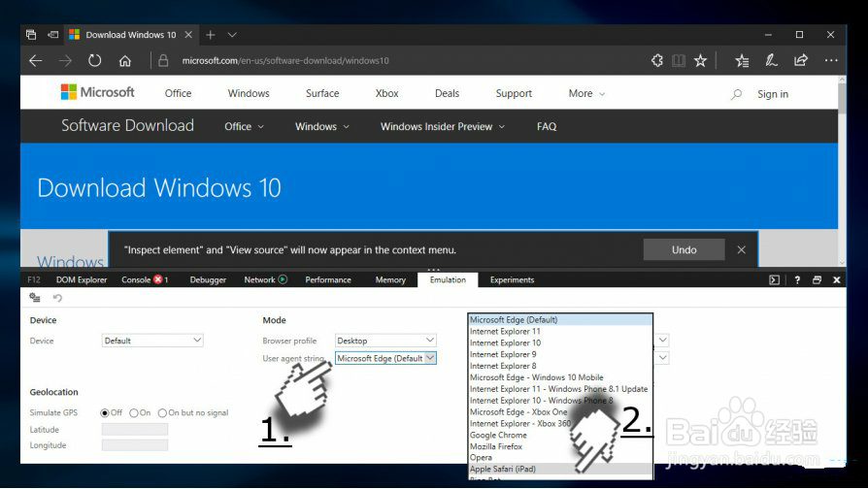Viewport: 868px width, 489px height.
Task: Open Deals in top navigation
Action: point(448,93)
